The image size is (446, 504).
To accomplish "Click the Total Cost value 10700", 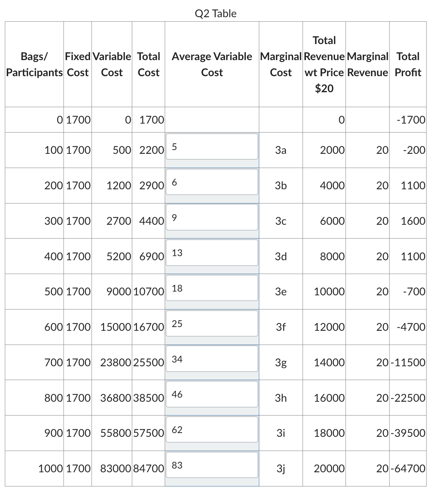I will [x=149, y=292].
